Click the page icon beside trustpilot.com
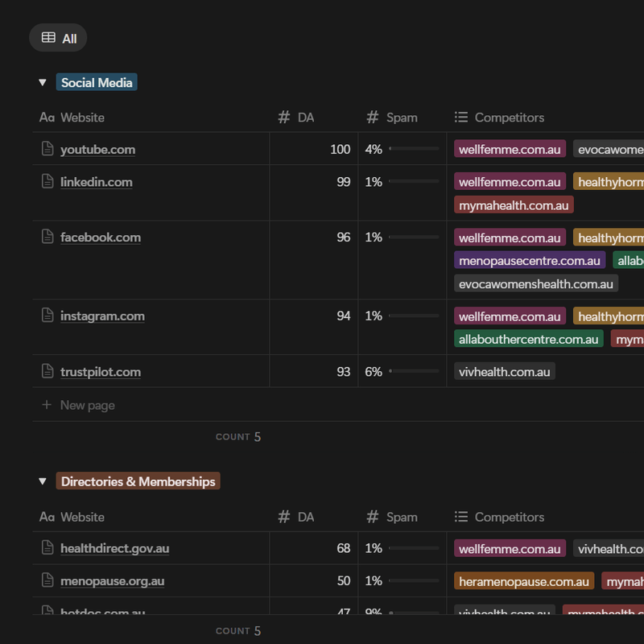 (x=47, y=371)
